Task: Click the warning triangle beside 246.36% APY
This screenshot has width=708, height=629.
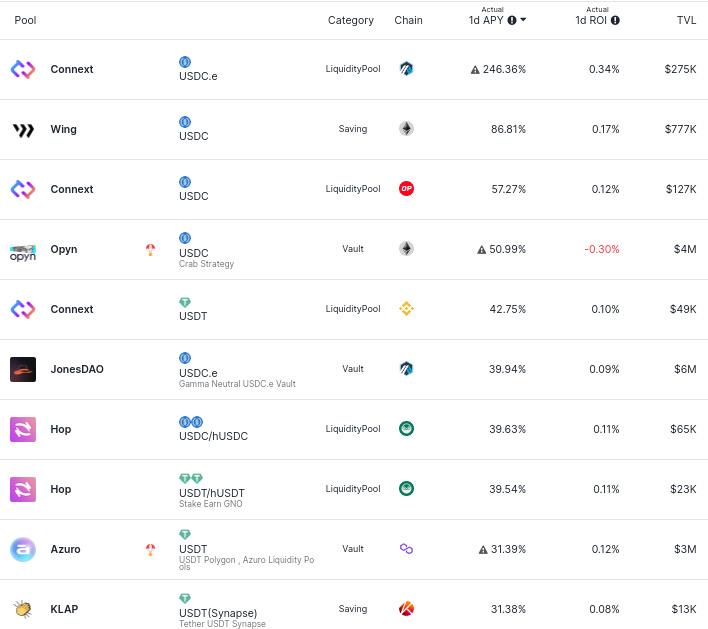Action: click(x=475, y=70)
